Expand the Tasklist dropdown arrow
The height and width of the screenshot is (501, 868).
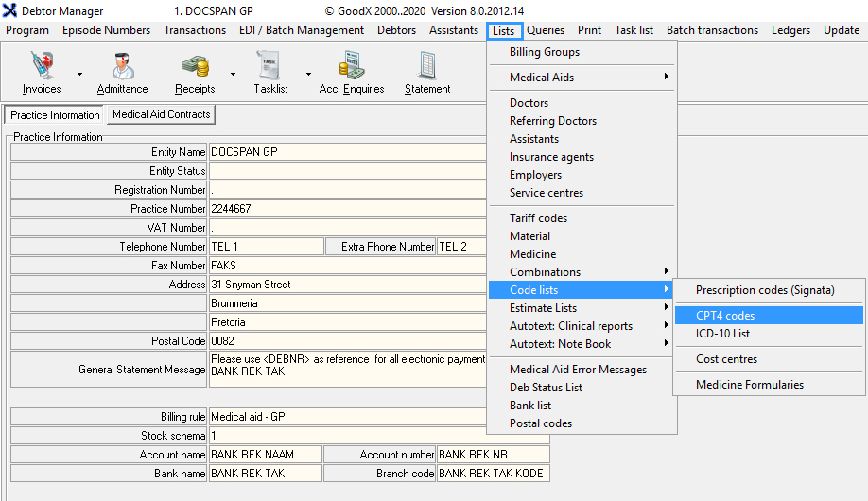pyautogui.click(x=308, y=74)
